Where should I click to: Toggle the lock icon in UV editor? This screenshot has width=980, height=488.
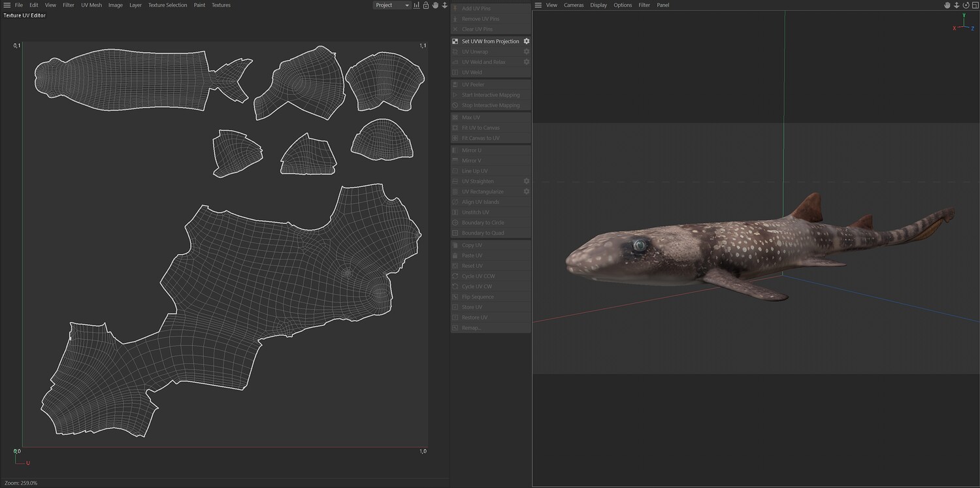click(426, 5)
